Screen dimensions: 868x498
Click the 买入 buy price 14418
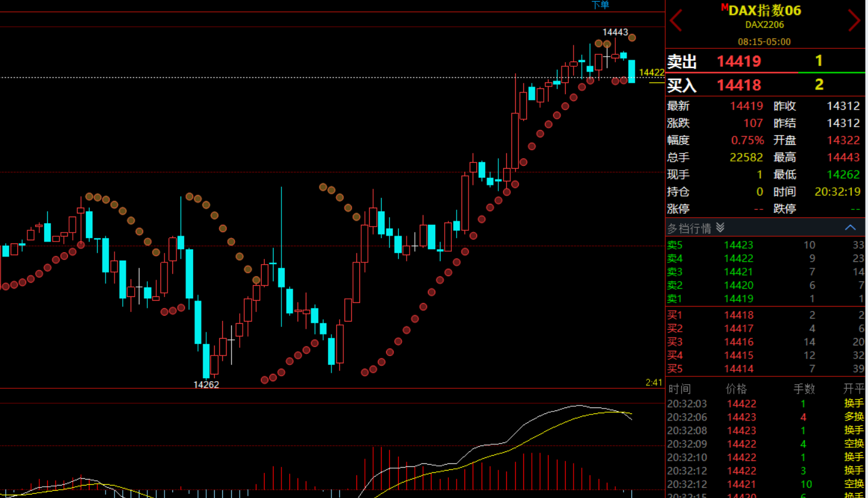(739, 85)
